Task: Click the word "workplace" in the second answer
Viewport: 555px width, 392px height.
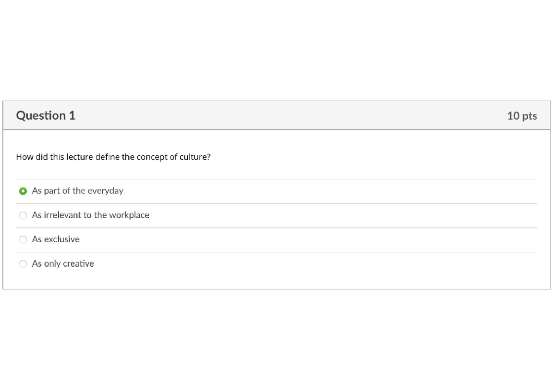Action: (129, 215)
